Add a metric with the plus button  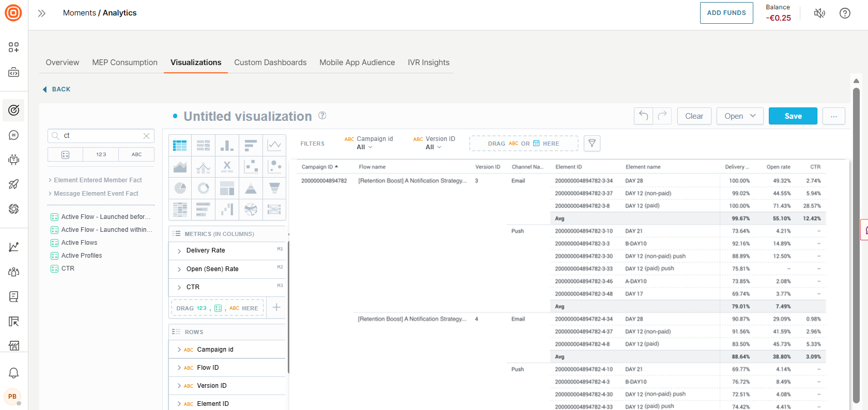tap(276, 308)
